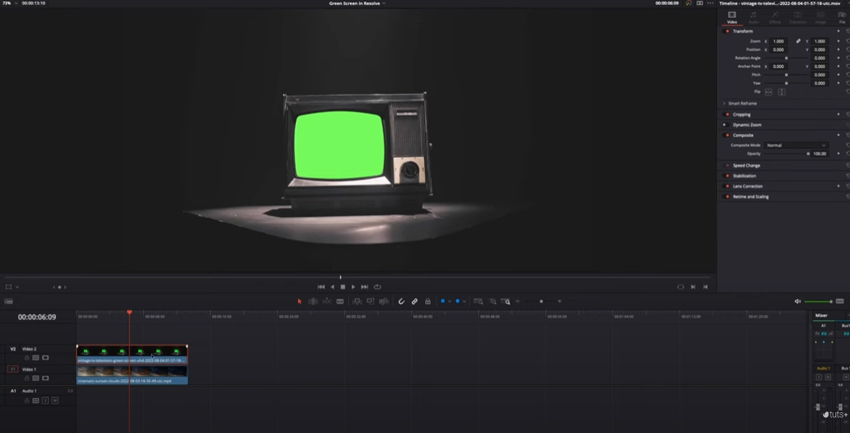Lock the Video 2 track
Screen dimensions: 850x433
coord(27,358)
